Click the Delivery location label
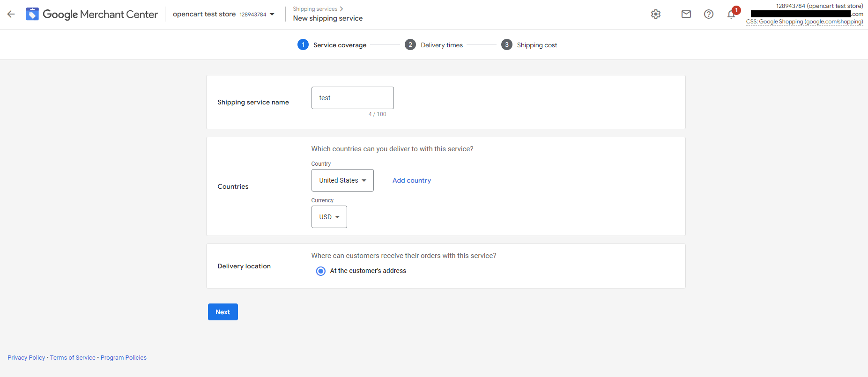Image resolution: width=868 pixels, height=377 pixels. pos(244,266)
